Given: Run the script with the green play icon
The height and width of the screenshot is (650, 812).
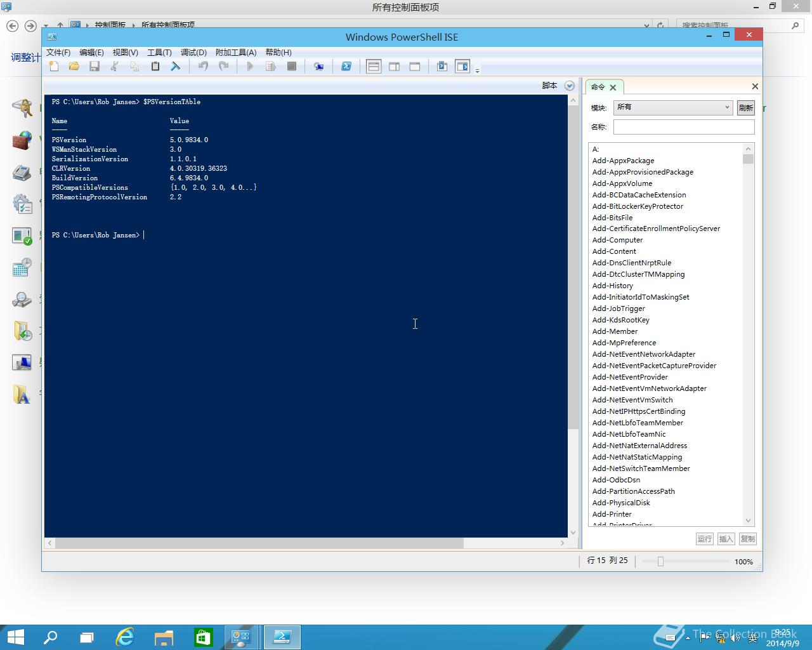Looking at the screenshot, I should (x=250, y=66).
